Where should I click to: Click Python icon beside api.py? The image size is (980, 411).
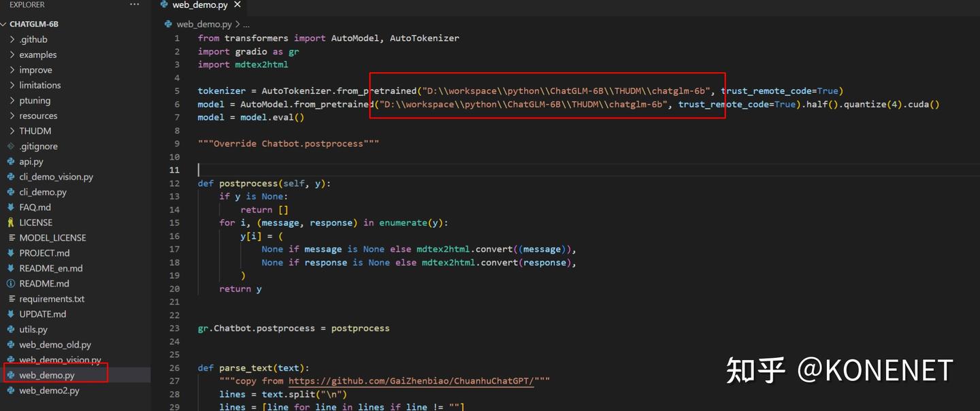click(x=11, y=161)
